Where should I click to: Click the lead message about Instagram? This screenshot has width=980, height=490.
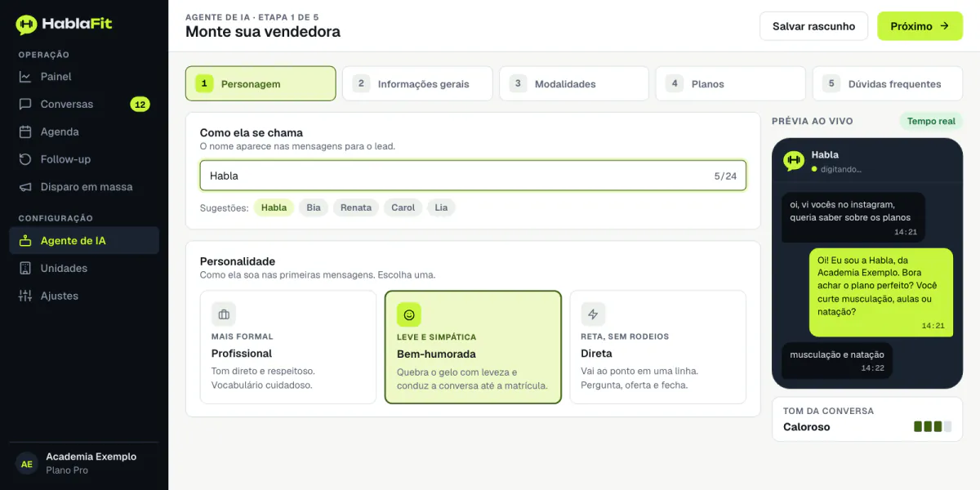[x=853, y=217]
